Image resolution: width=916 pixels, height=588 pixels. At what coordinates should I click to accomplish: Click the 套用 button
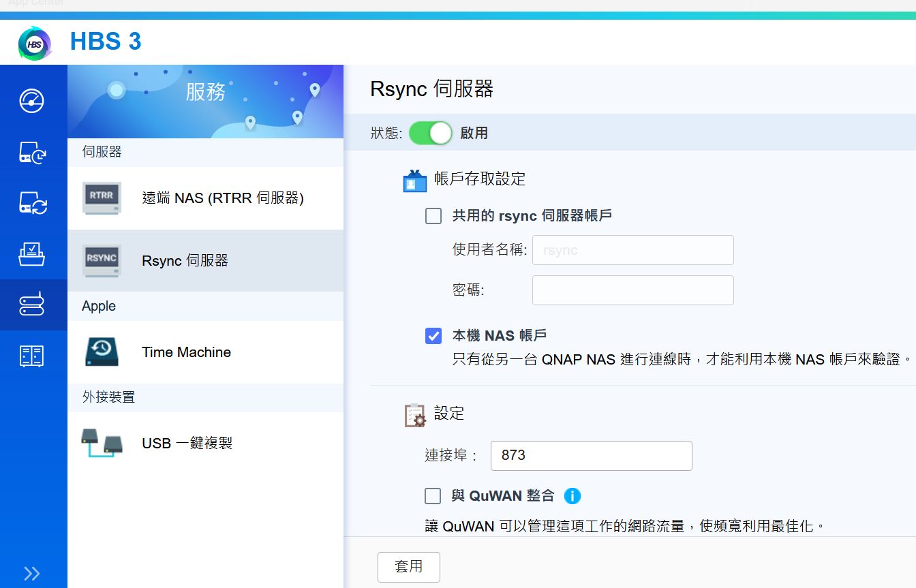pos(409,567)
